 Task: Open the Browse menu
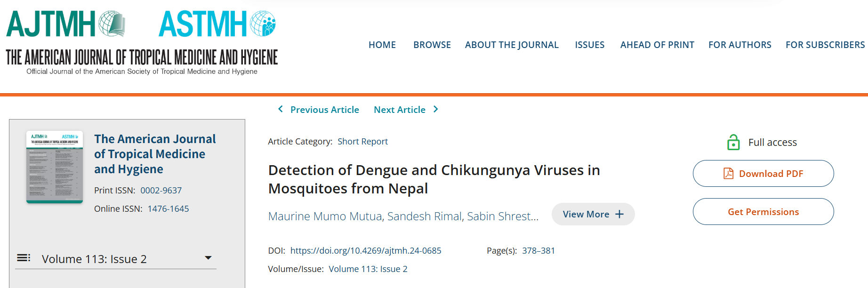(x=432, y=45)
